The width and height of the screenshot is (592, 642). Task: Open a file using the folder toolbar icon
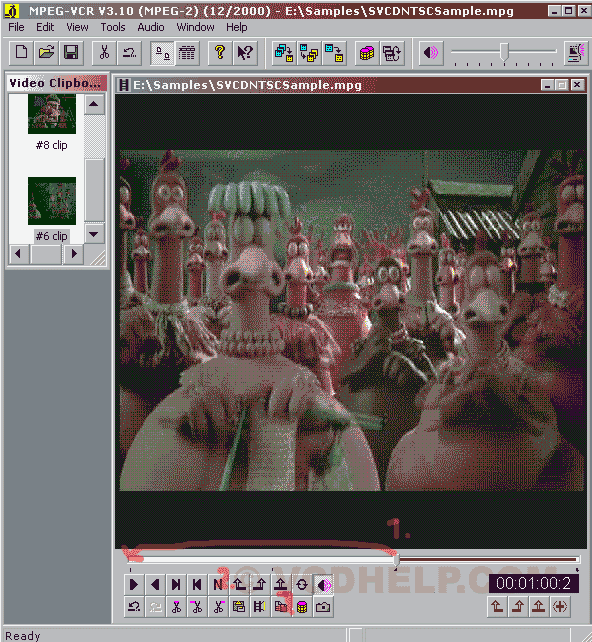(x=46, y=53)
